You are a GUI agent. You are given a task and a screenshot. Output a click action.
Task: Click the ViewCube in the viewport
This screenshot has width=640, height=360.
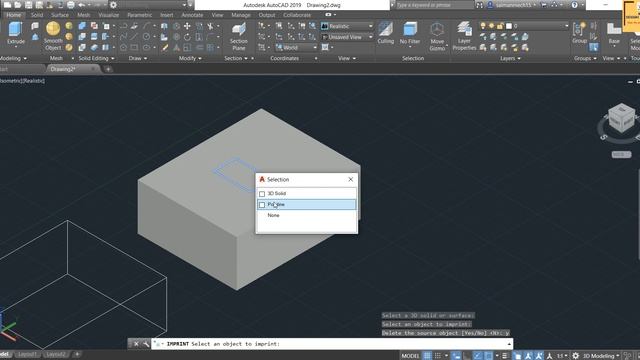pyautogui.click(x=621, y=118)
